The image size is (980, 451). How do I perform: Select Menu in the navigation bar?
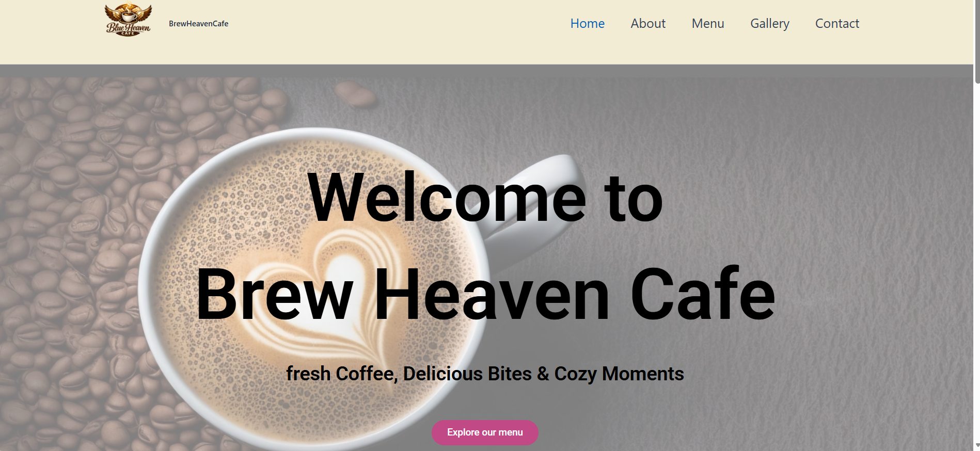708,24
